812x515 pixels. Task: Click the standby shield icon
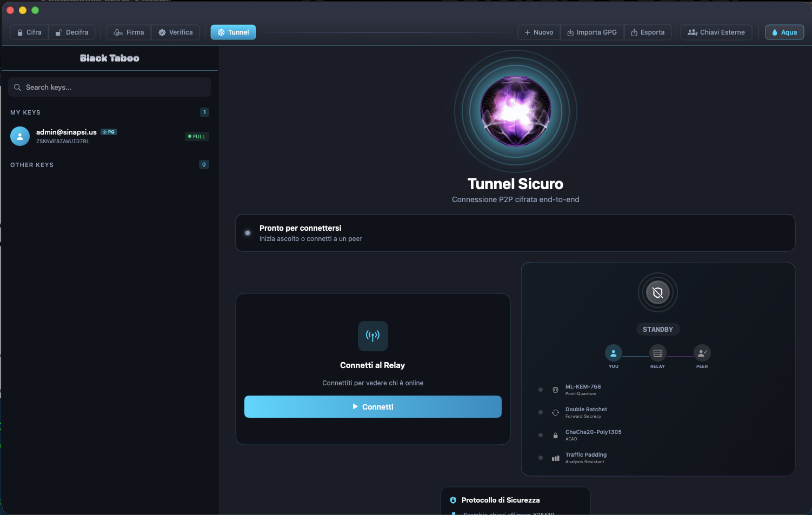pos(657,293)
